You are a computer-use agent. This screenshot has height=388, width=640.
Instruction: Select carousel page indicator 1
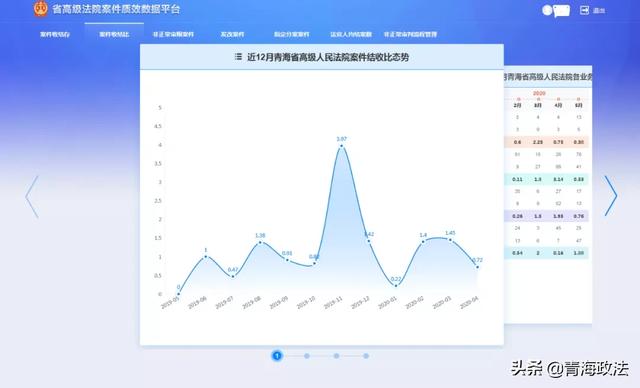click(x=277, y=356)
